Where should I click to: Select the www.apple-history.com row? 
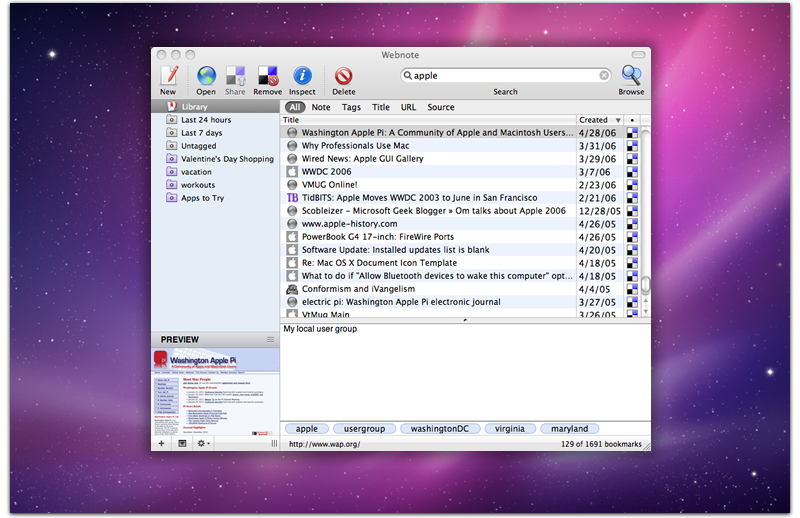coord(460,224)
